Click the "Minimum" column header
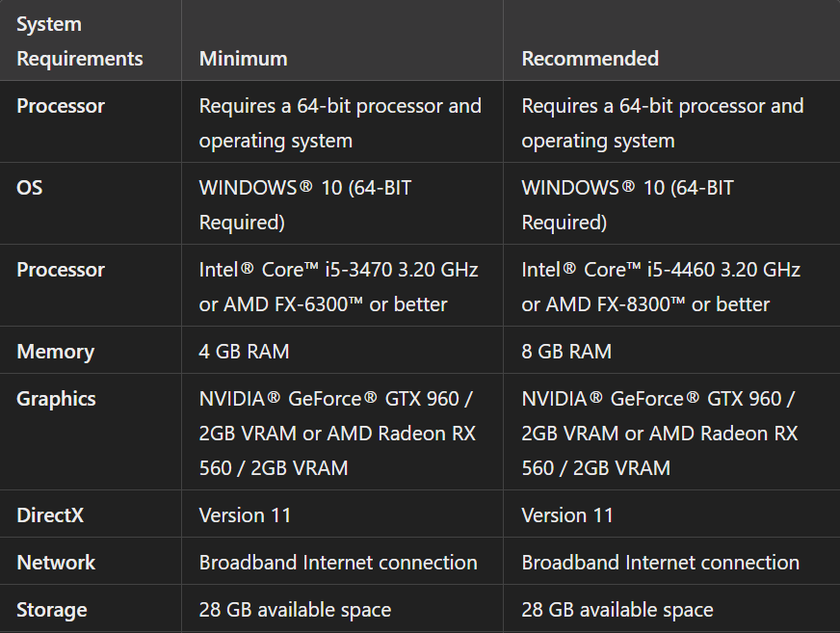Screen dimensions: 840x633 point(243,59)
